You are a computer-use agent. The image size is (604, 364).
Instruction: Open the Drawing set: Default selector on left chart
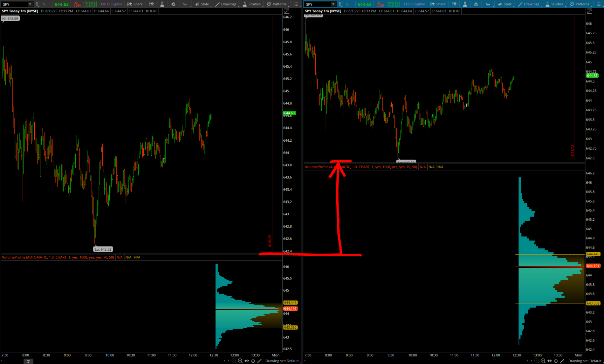pos(282,361)
